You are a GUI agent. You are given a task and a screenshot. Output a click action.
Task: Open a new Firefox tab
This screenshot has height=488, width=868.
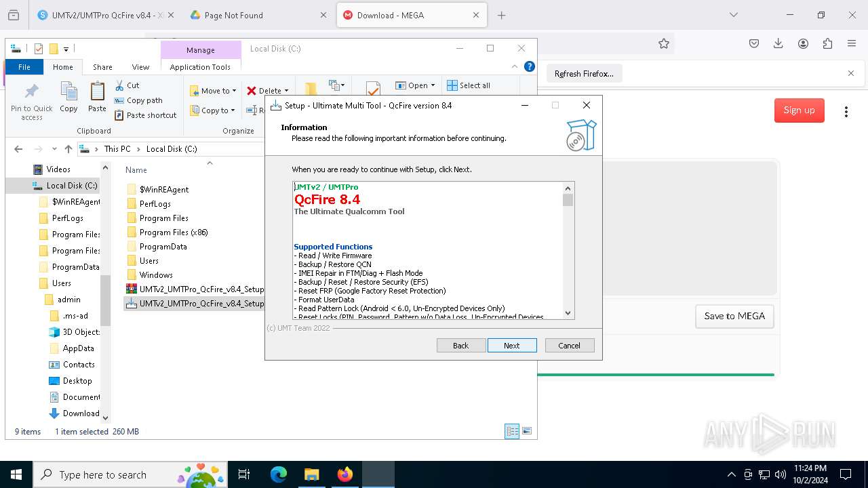point(502,15)
